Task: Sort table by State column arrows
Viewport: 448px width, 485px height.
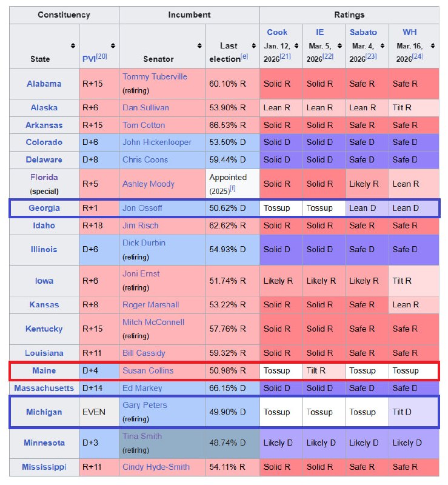Action: pos(73,45)
